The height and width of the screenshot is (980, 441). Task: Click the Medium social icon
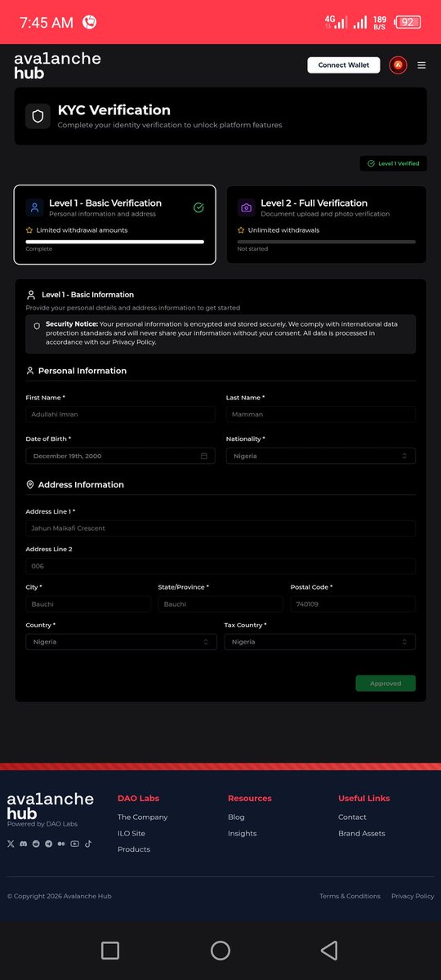pos(61,844)
